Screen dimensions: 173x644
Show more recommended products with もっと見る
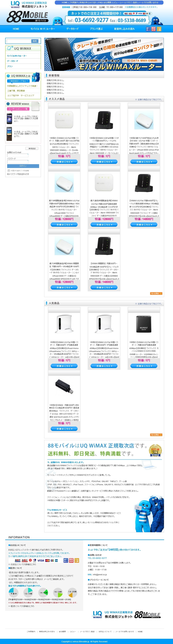click(156, 293)
